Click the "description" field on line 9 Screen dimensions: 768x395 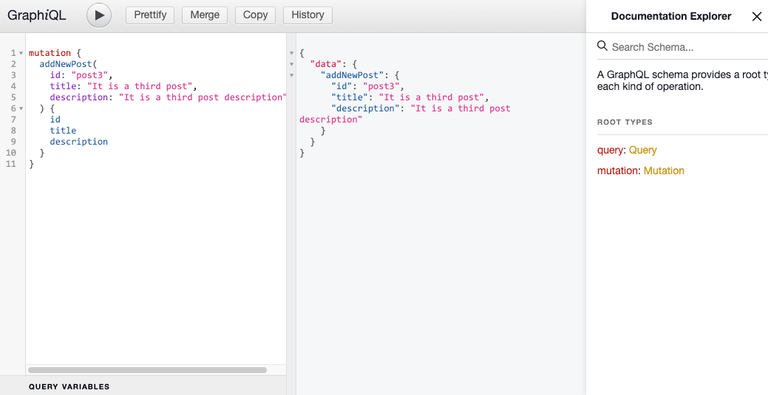[x=78, y=142]
